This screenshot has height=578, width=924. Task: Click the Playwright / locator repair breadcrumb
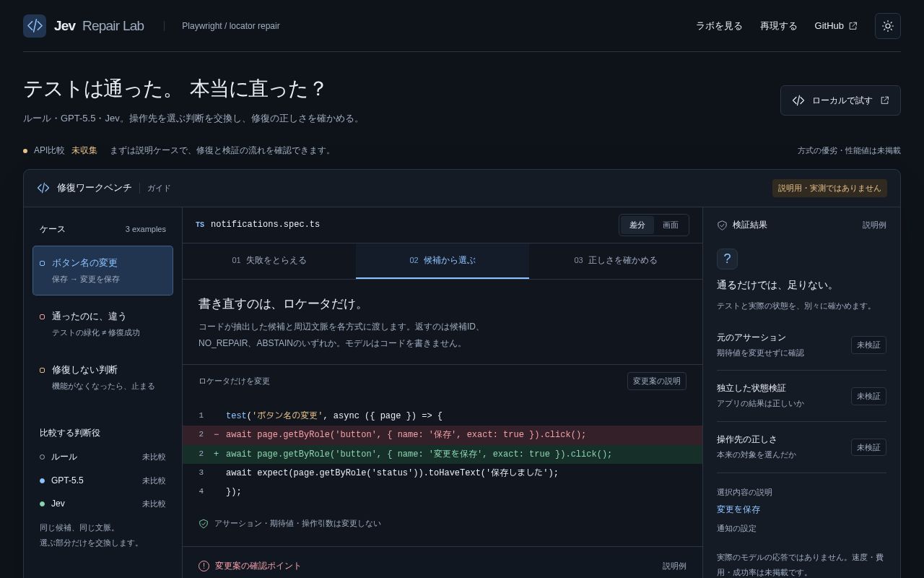(x=231, y=26)
